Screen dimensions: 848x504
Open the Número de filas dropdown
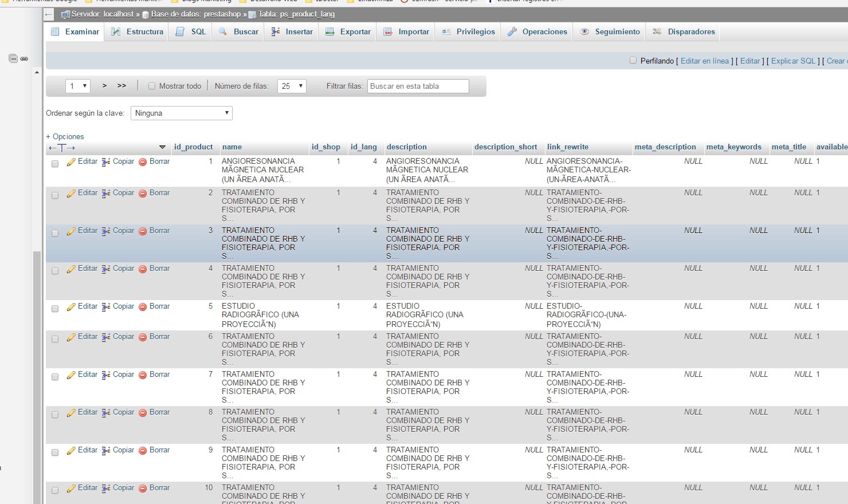click(292, 86)
